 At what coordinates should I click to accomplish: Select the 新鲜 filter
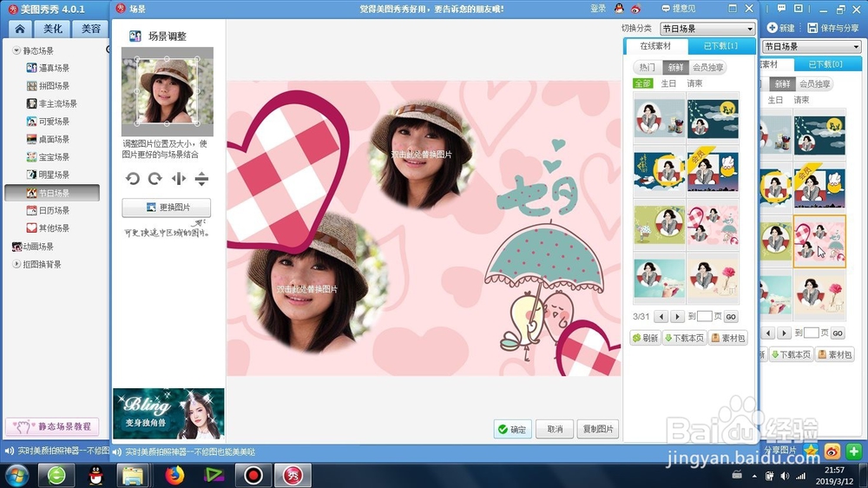pyautogui.click(x=675, y=67)
